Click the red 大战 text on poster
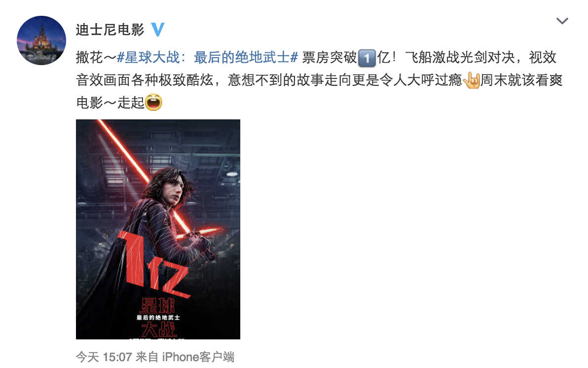The image size is (588, 368). click(159, 330)
